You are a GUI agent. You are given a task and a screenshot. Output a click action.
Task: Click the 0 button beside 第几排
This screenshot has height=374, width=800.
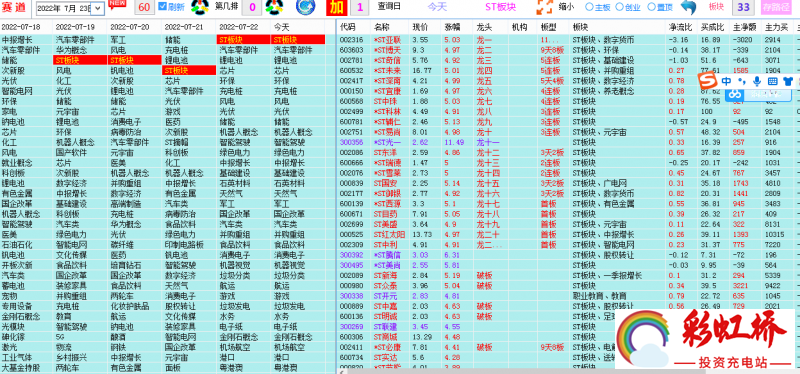click(x=253, y=7)
